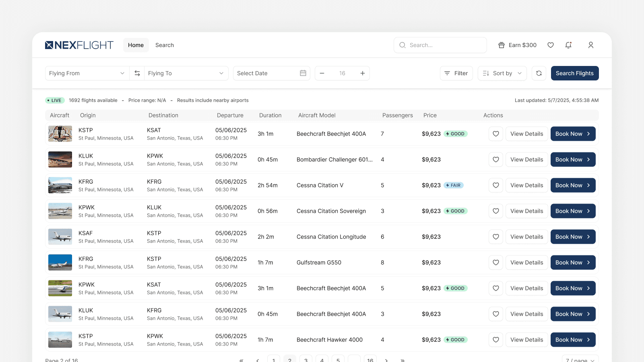Expand the Flying From dropdown
644x362 pixels.
click(x=87, y=73)
